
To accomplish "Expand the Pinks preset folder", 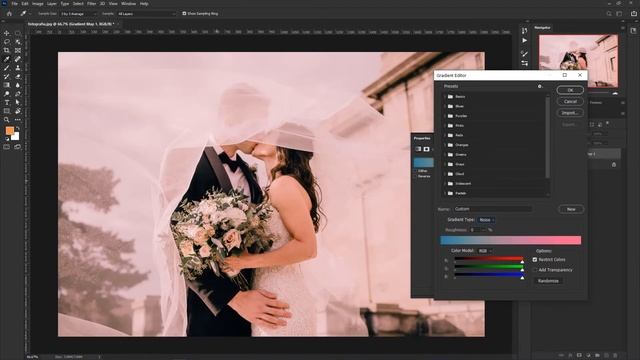I will [x=444, y=126].
